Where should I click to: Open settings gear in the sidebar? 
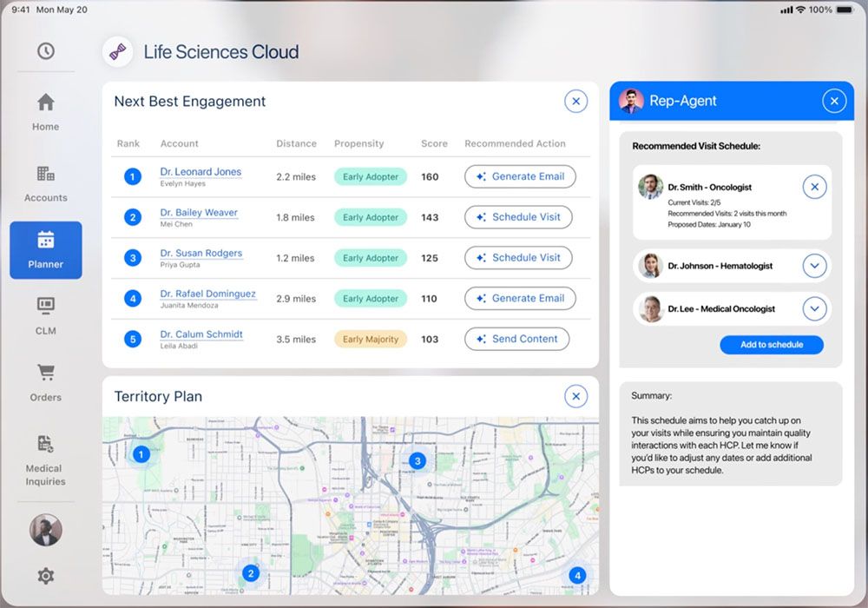46,576
